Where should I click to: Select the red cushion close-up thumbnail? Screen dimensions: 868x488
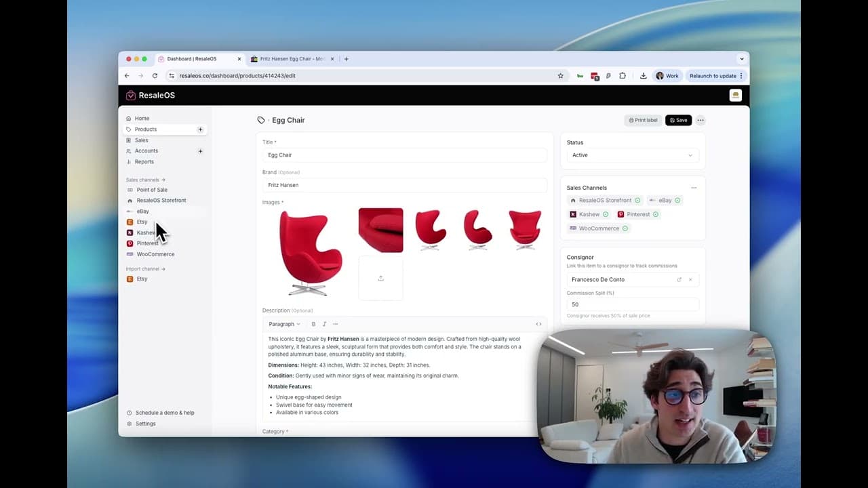380,230
